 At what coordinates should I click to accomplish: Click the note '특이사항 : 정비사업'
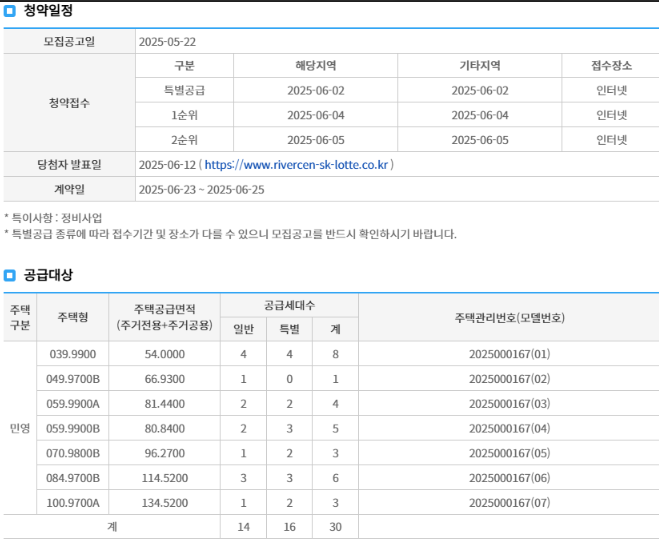[x=53, y=218]
